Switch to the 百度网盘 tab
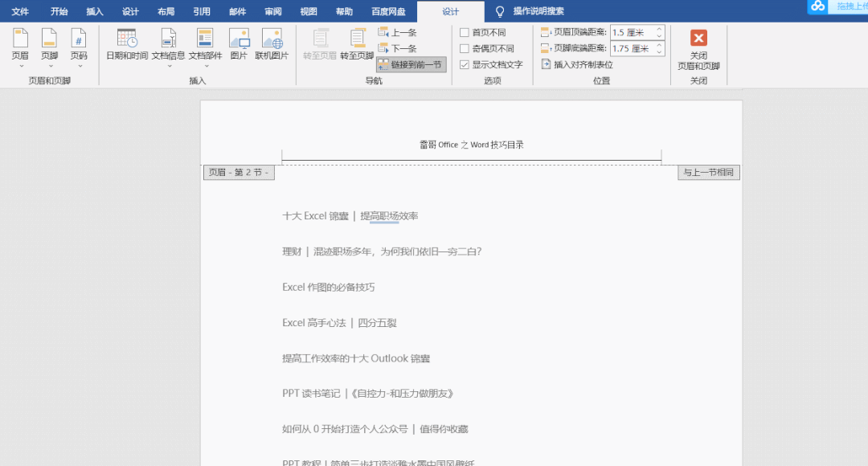The image size is (868, 466). (389, 11)
